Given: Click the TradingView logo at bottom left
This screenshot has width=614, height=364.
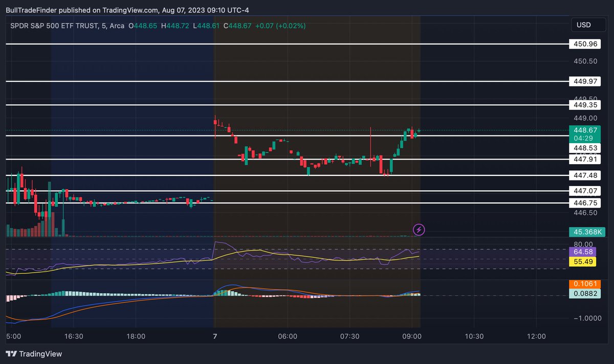Looking at the screenshot, I should click(x=34, y=354).
